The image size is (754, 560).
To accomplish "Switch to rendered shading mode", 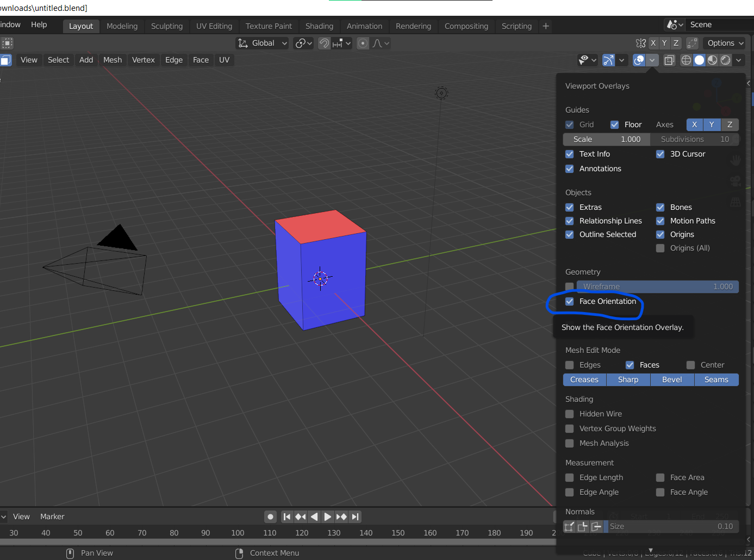I will (726, 60).
